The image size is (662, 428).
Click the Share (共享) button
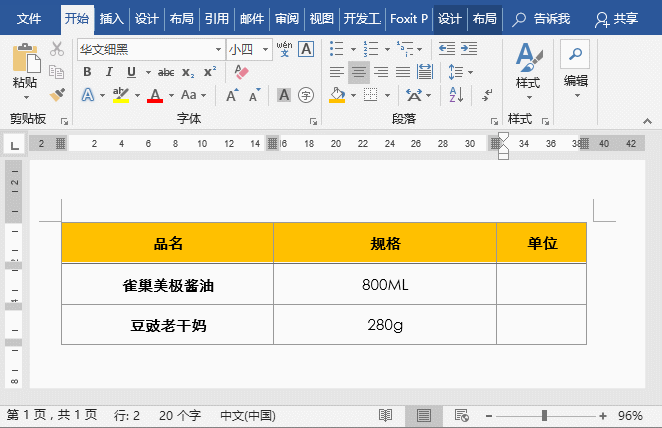coord(616,19)
